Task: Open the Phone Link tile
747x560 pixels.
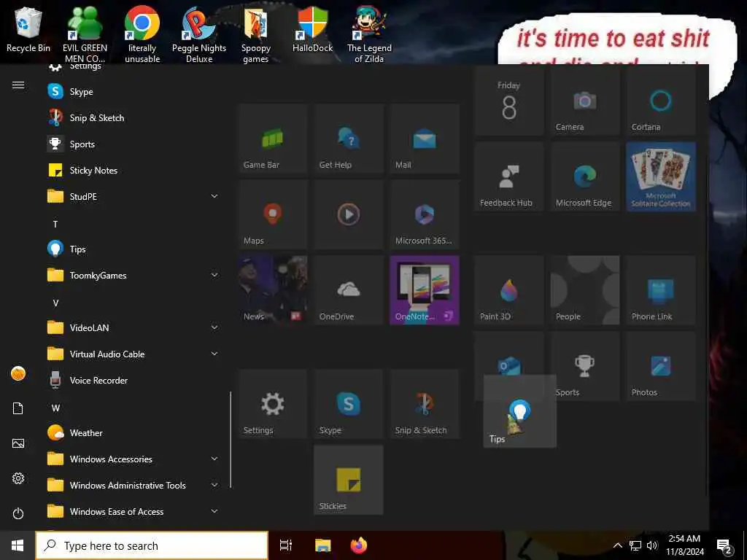Action: click(661, 290)
